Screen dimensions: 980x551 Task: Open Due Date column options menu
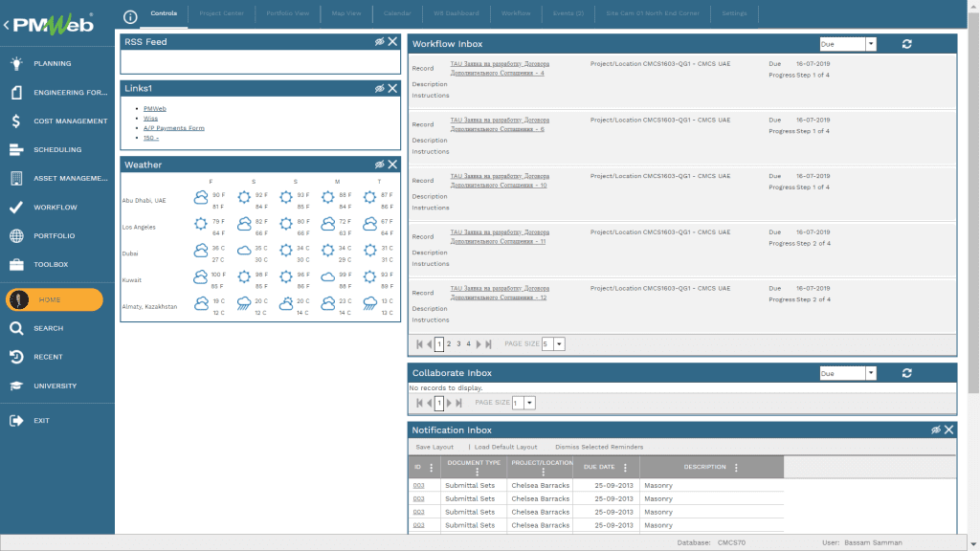(x=625, y=467)
